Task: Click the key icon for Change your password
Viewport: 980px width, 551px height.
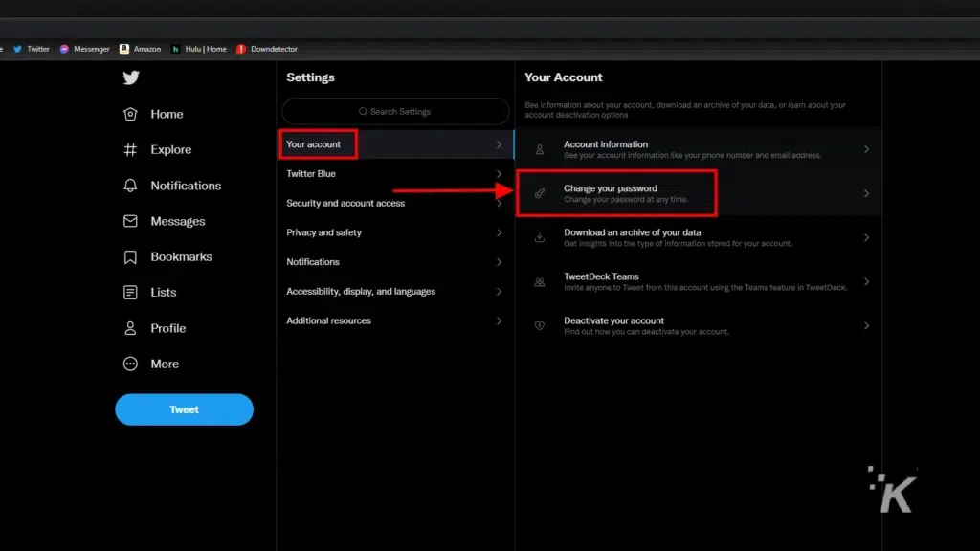Action: 540,193
